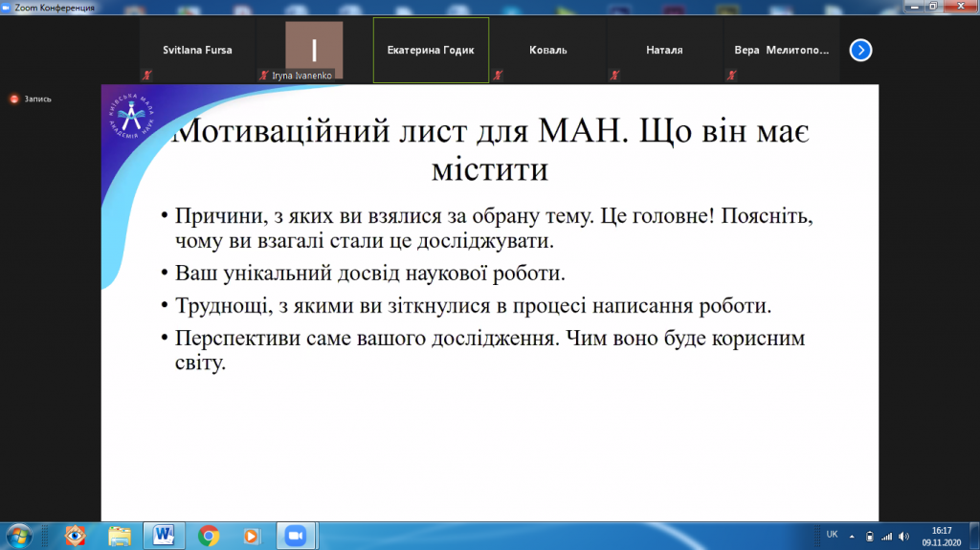980x550 pixels.
Task: Click the Show desktop strip at taskbar end
Action: 975,537
